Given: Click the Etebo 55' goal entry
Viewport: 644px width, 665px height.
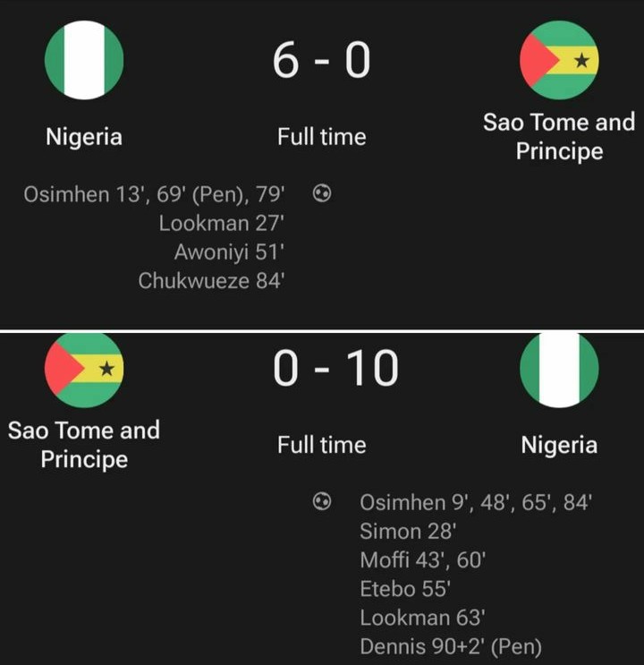Looking at the screenshot, I should 404,589.
